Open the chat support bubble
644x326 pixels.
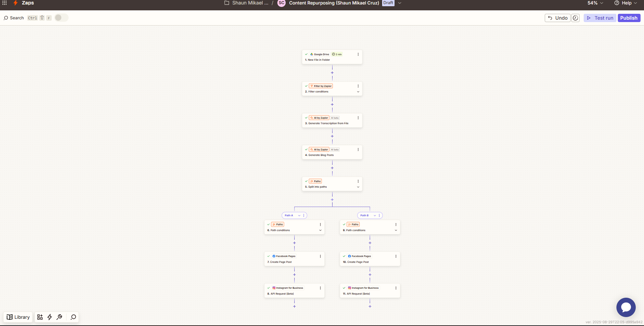pyautogui.click(x=626, y=307)
